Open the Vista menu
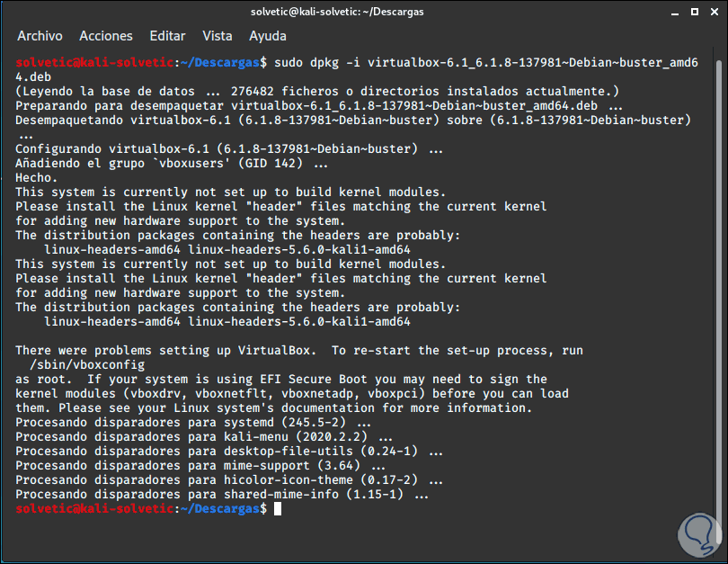The image size is (728, 564). tap(217, 36)
